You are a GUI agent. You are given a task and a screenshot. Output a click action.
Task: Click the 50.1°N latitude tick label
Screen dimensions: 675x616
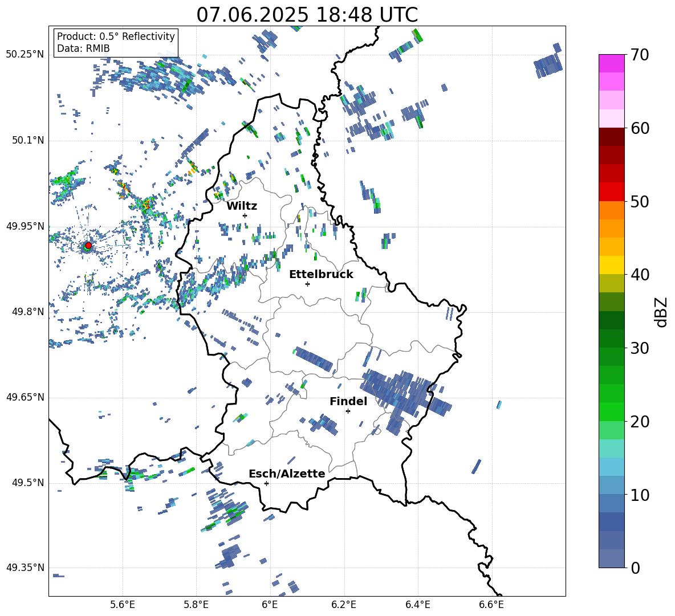pos(29,140)
